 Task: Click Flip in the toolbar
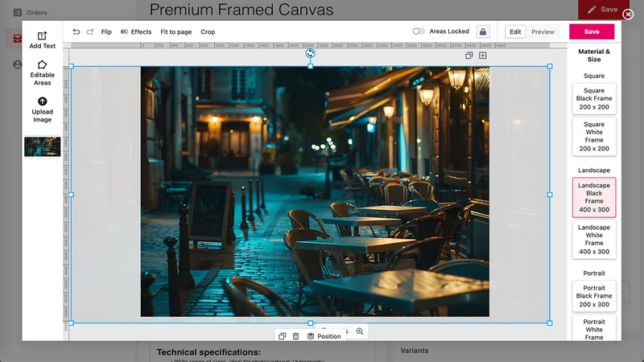click(x=106, y=31)
